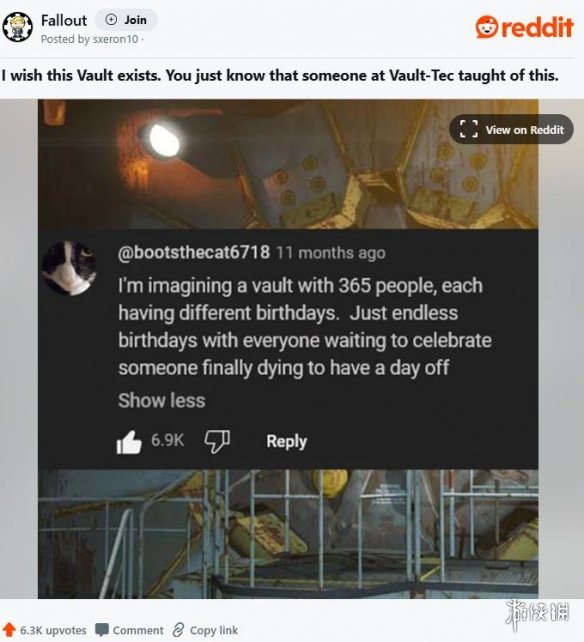The image size is (584, 642).
Task: Open poster sxeron10's profile
Action: coord(115,39)
